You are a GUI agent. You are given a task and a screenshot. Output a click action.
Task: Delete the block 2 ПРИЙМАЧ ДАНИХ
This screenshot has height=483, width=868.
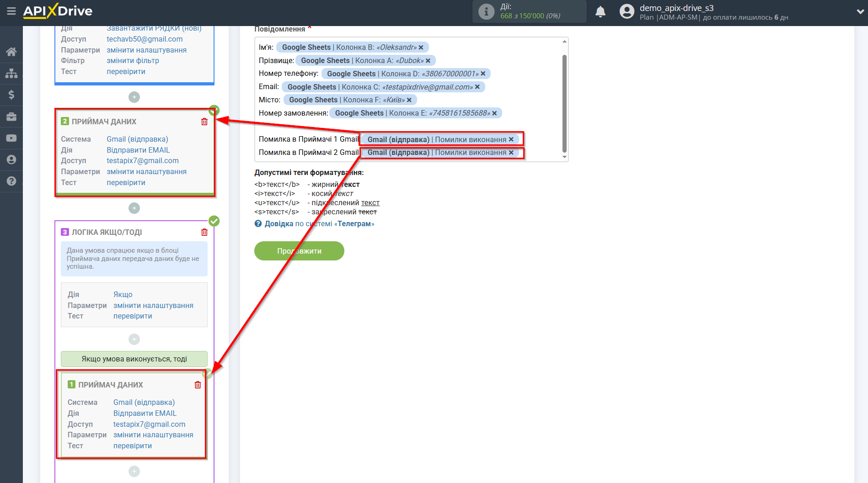[x=204, y=122]
